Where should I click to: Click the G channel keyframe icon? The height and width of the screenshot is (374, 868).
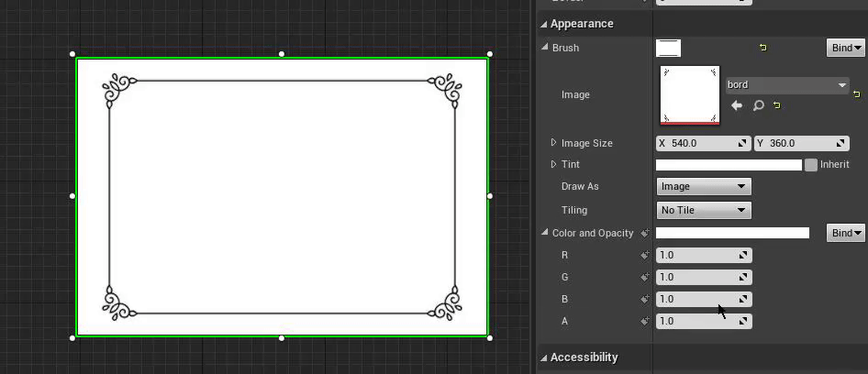(645, 277)
